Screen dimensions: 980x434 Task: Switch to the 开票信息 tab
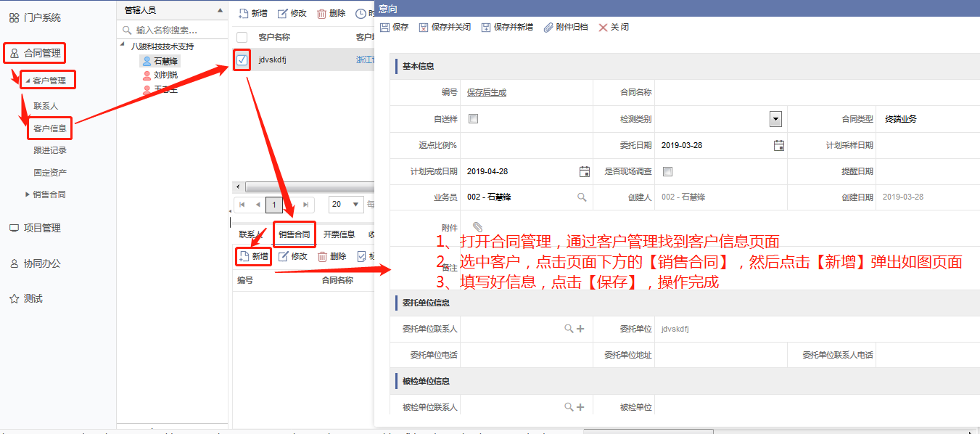tap(339, 234)
